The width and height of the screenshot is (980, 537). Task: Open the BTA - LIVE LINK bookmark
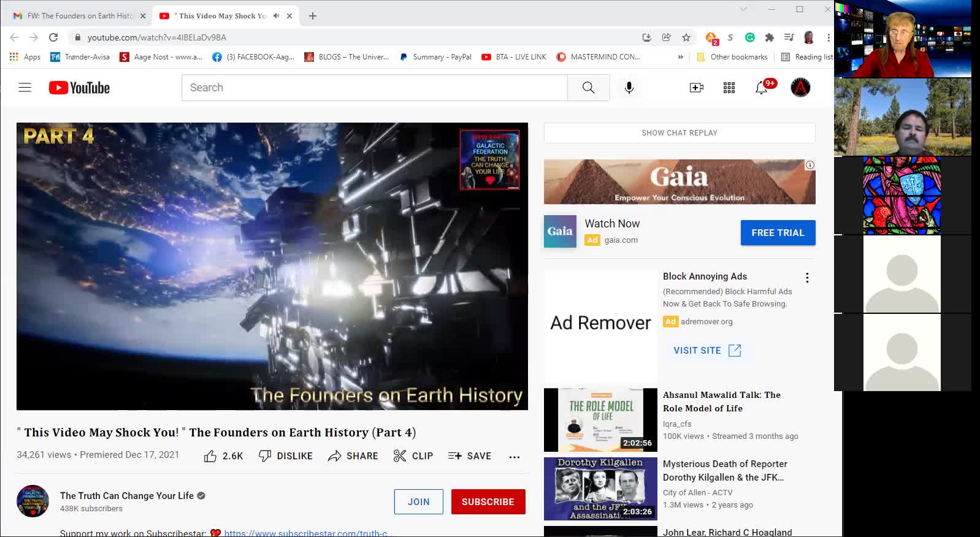pos(514,57)
